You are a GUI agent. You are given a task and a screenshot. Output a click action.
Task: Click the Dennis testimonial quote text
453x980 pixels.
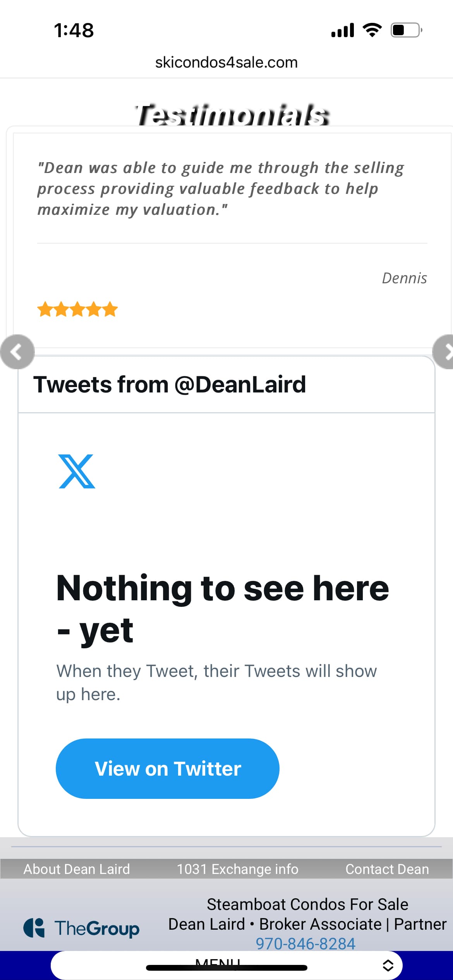(221, 188)
